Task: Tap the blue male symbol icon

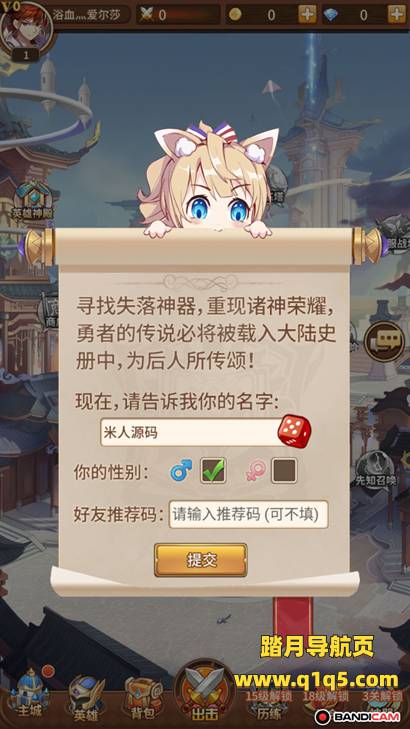Action: [x=181, y=470]
